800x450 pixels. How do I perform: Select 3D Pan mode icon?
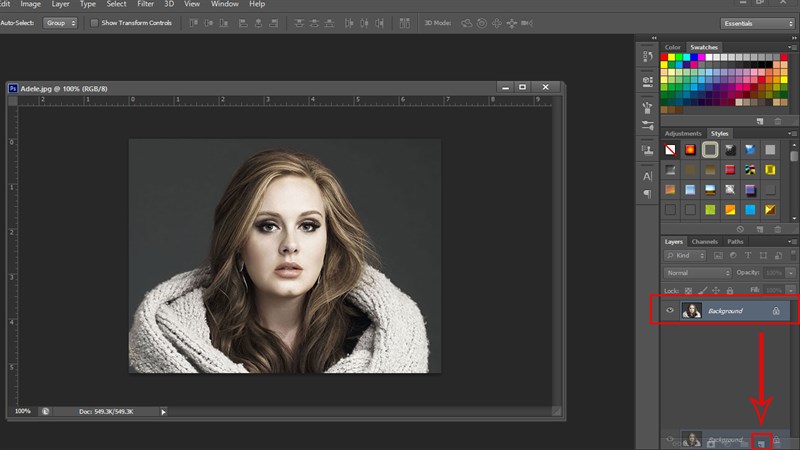[496, 23]
